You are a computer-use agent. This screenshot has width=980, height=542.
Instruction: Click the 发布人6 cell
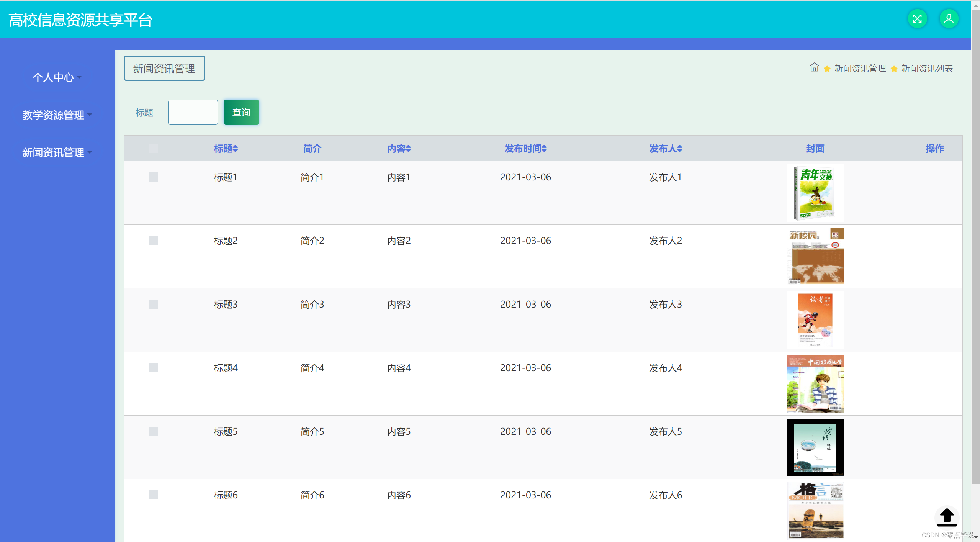[x=666, y=495]
